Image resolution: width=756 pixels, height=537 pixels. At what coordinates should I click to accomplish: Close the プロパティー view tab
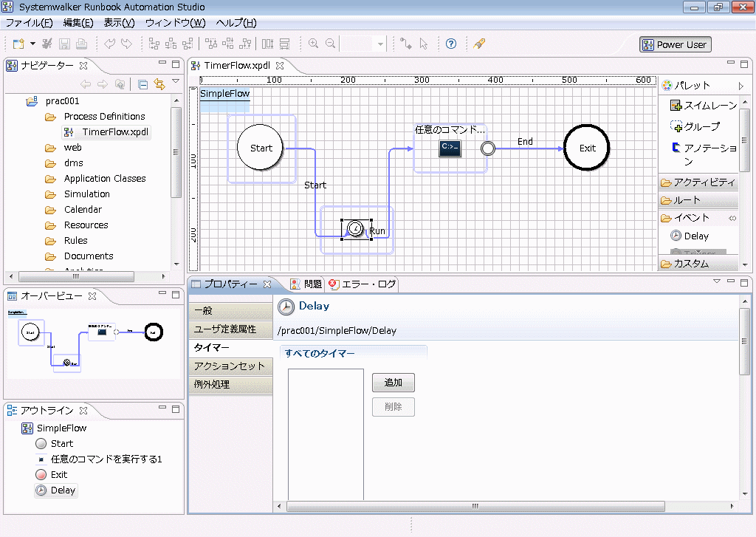point(267,284)
